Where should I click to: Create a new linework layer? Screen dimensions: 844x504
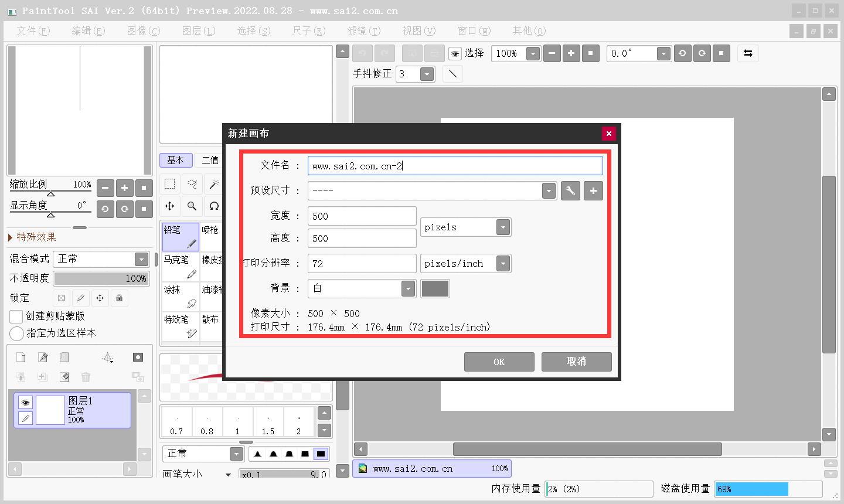(x=43, y=357)
